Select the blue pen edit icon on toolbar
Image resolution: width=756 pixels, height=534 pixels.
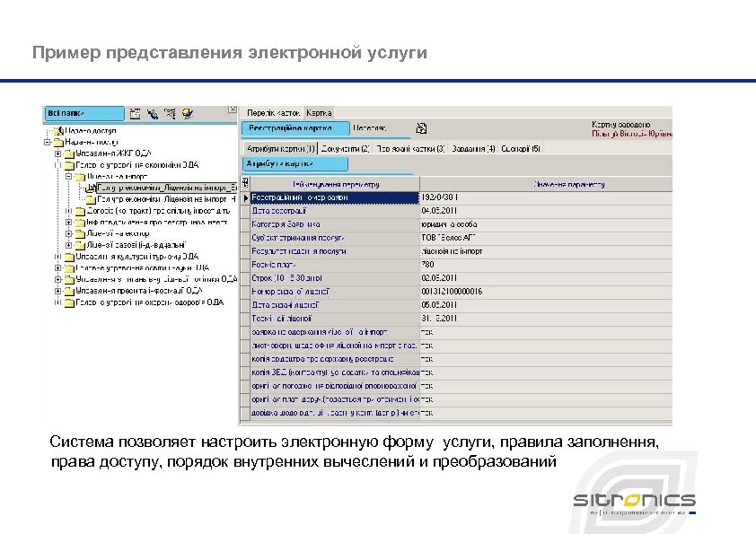tap(154, 115)
